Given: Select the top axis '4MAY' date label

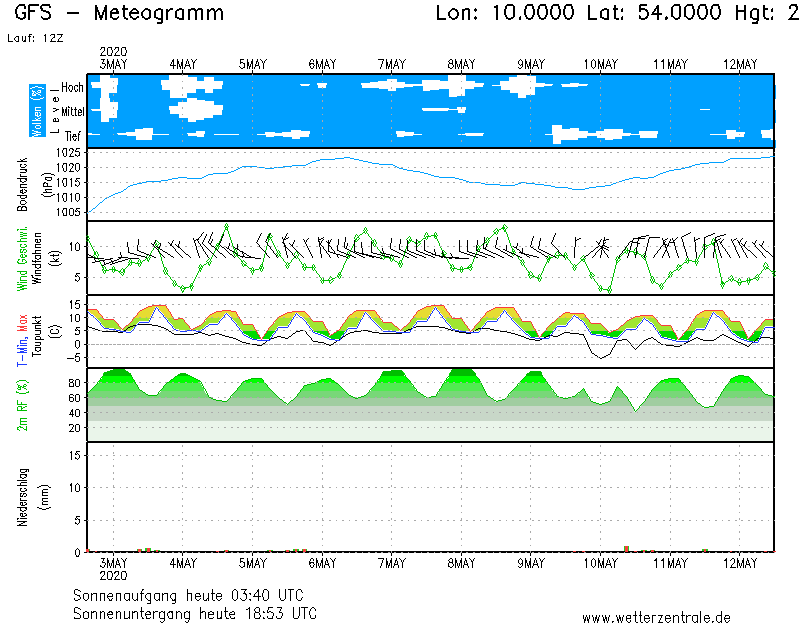Looking at the screenshot, I should [x=183, y=64].
